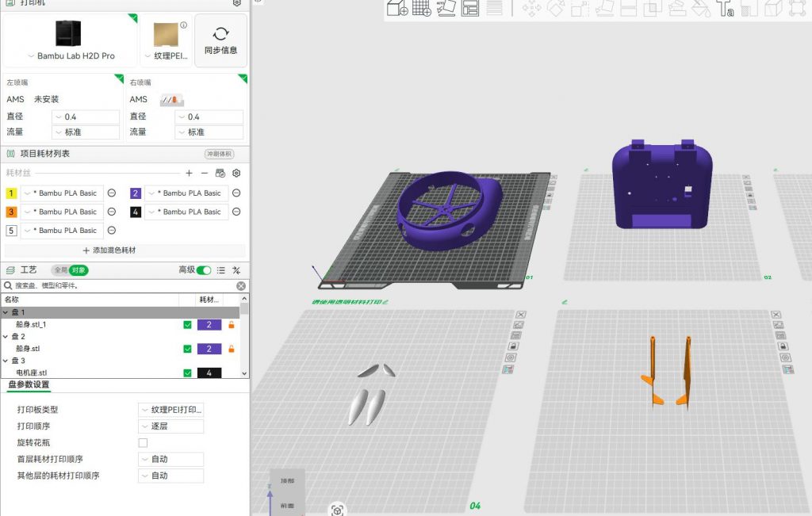Image resolution: width=812 pixels, height=516 pixels.
Task: Click the orange lock on 船身.stl row
Action: [x=232, y=349]
